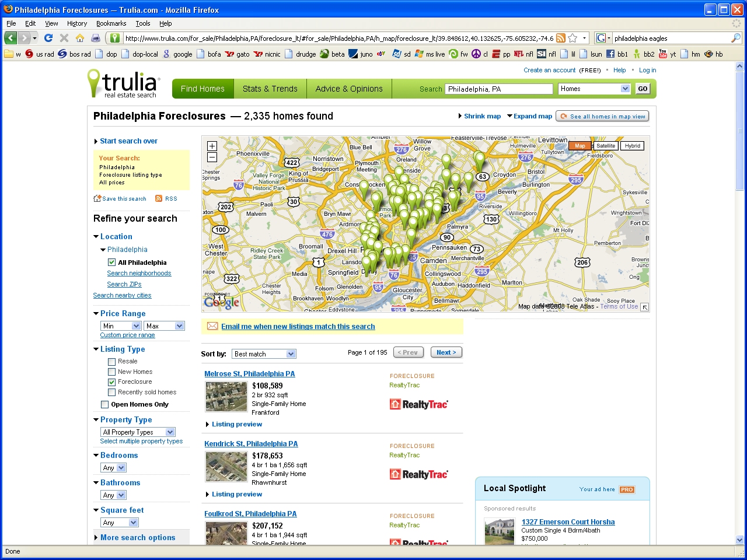747x560 pixels.
Task: Open the Sort by Best match dropdown
Action: (264, 354)
